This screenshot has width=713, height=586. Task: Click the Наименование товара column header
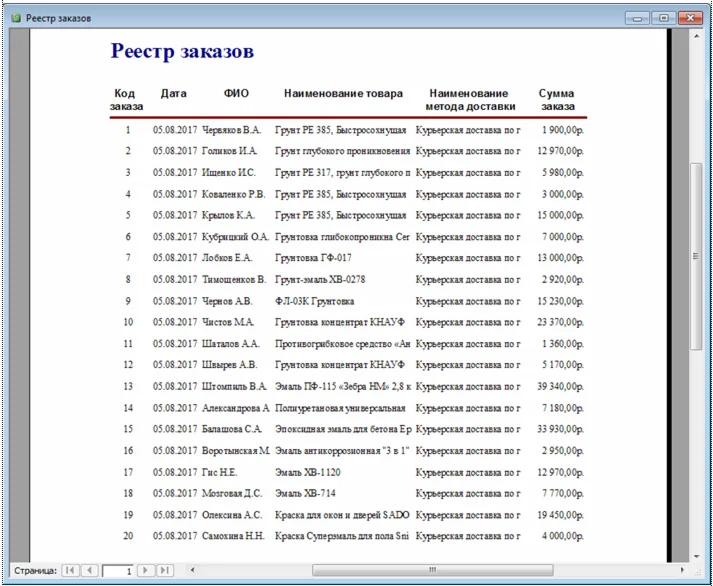343,93
